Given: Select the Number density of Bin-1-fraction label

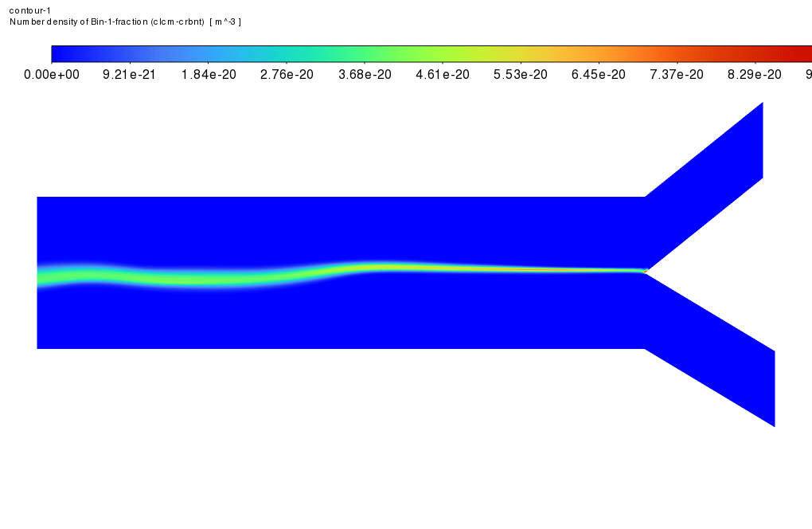Looking at the screenshot, I should point(125,22).
